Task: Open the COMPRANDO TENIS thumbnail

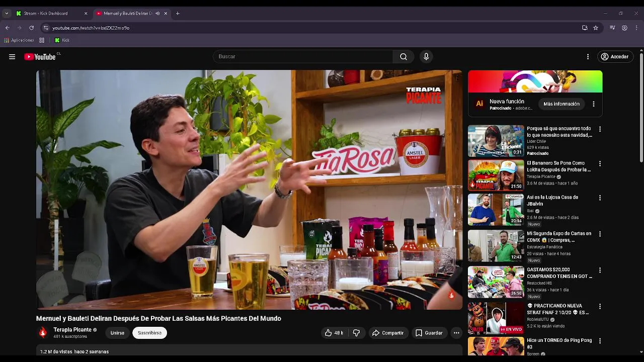Action: point(496,282)
